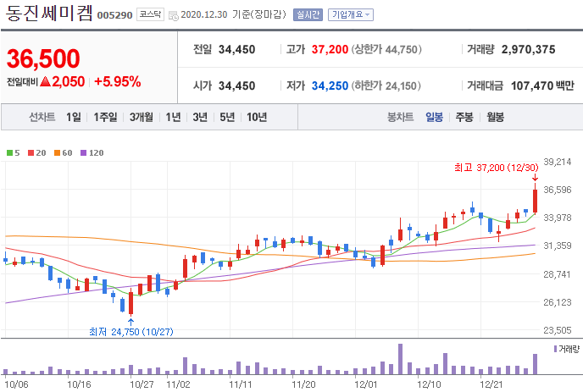Image resolution: width=583 pixels, height=392 pixels.
Task: Click the purple 120-day moving average swatch
Action: [84, 152]
